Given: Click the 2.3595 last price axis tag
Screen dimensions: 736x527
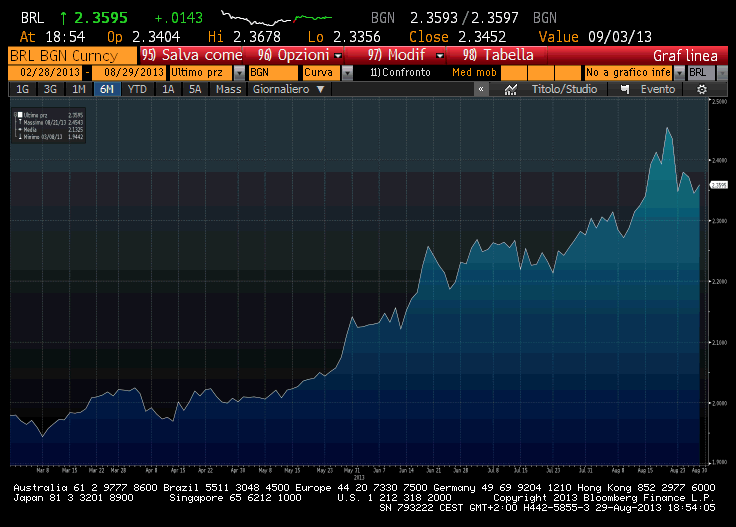Looking at the screenshot, I should 718,185.
